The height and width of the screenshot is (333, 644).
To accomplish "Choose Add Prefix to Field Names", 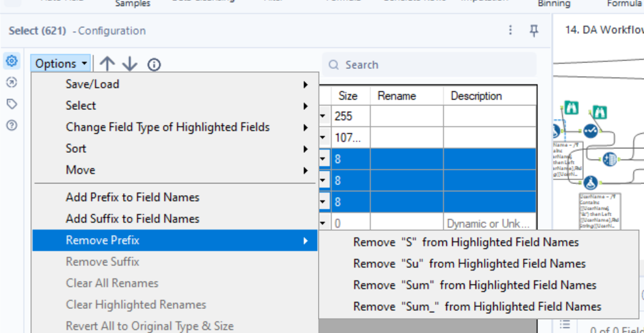I will point(175,198).
